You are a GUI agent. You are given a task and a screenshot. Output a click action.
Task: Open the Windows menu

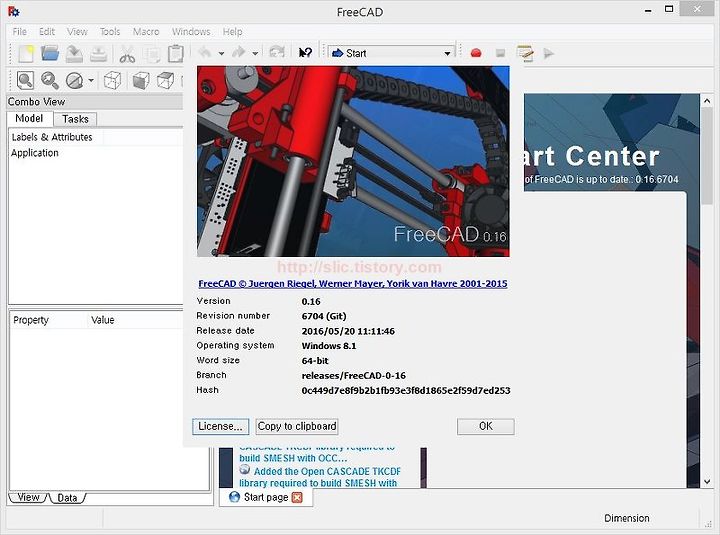[x=191, y=32]
